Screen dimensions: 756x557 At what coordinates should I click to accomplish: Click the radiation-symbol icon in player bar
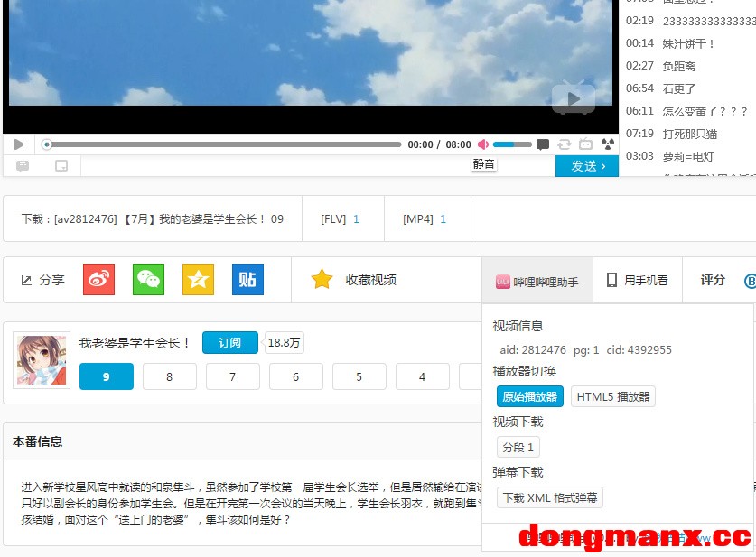coord(608,144)
